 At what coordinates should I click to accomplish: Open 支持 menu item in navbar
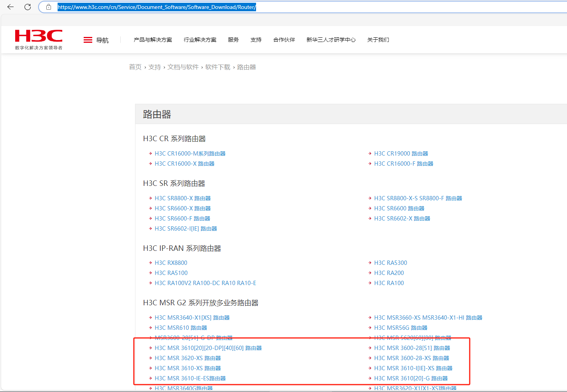(256, 40)
